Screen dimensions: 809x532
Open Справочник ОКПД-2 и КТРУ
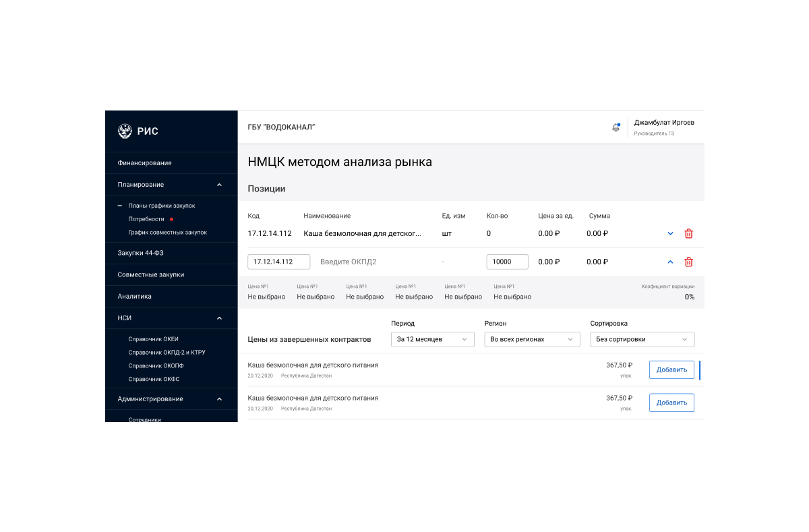[167, 352]
